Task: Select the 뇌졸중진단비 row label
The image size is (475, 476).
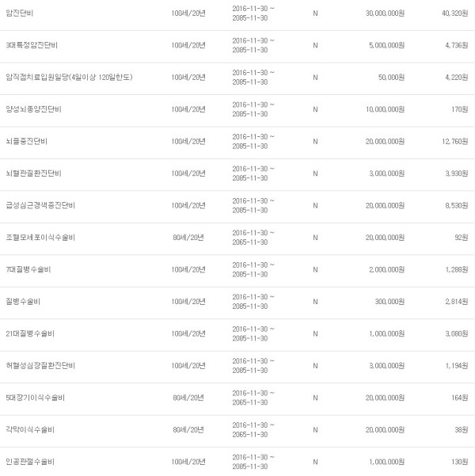Action: pyautogui.click(x=26, y=142)
